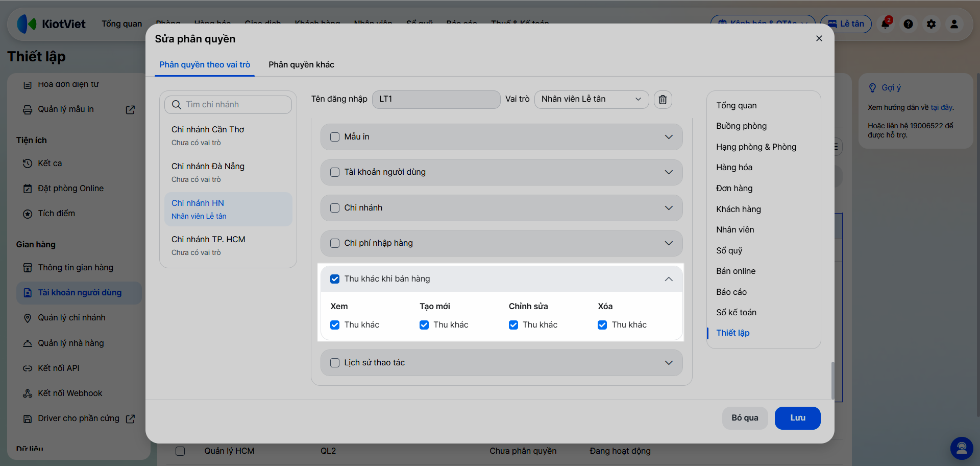The image size is (980, 466).
Task: Check the Mẫu in permission checkbox
Action: [x=335, y=137]
